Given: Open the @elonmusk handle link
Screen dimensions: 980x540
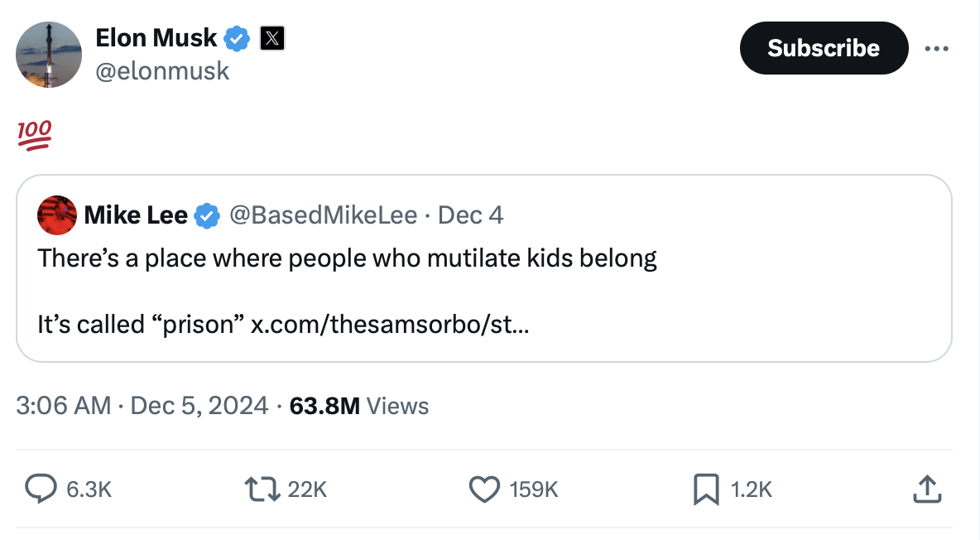Looking at the screenshot, I should click(x=162, y=72).
